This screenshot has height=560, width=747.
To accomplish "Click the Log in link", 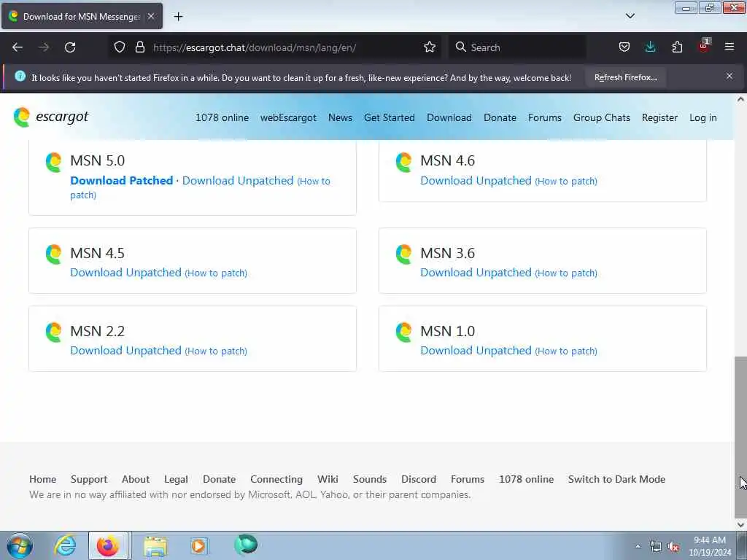I will tap(703, 117).
